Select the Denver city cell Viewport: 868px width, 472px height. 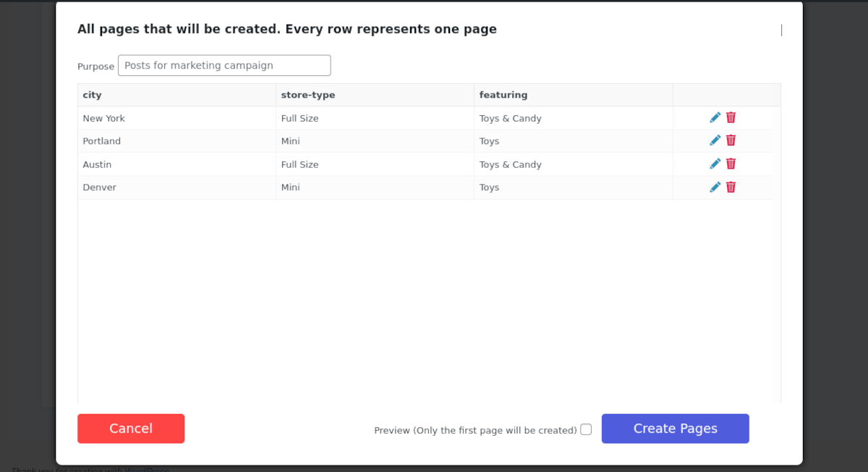[176, 187]
